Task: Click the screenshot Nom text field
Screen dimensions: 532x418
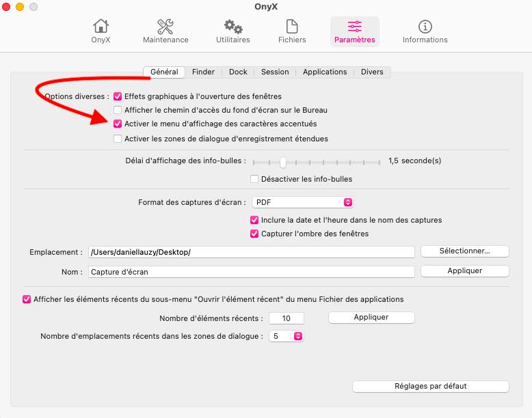Action: (x=251, y=271)
